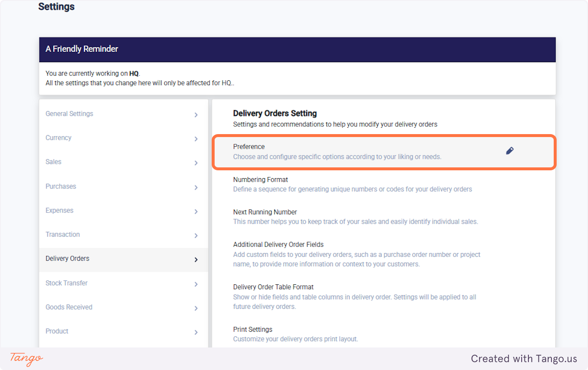This screenshot has height=370, width=588.
Task: Click the Product row chevron arrow
Action: [196, 332]
